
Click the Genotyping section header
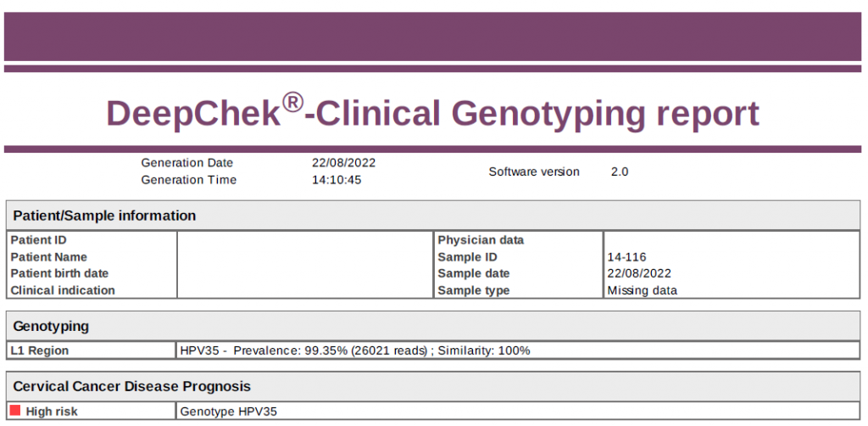point(51,326)
